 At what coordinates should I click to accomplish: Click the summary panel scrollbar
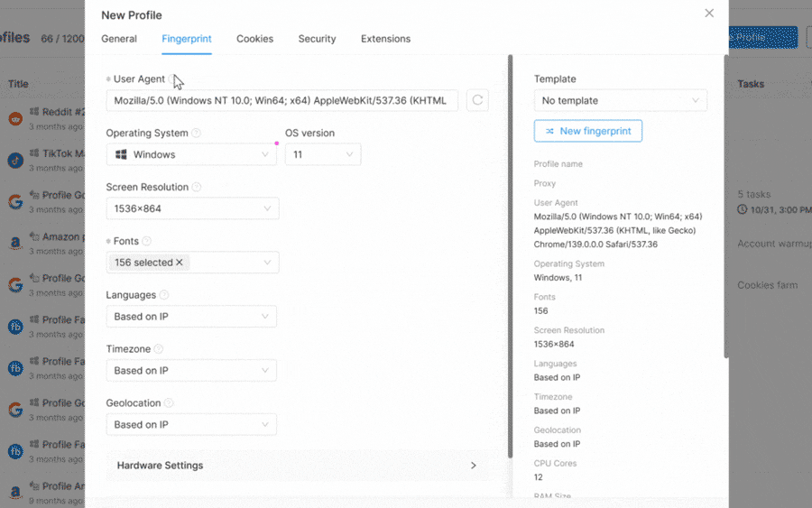pos(726,206)
